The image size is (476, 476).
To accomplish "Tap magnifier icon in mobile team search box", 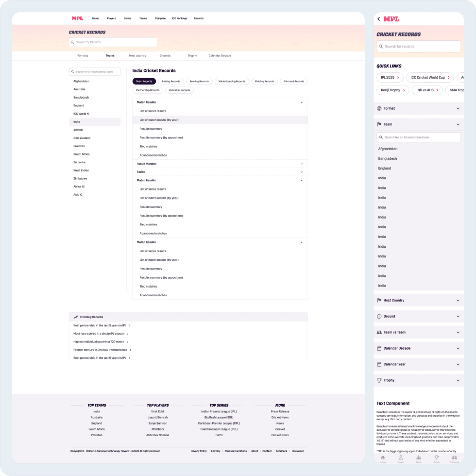I will pos(381,137).
